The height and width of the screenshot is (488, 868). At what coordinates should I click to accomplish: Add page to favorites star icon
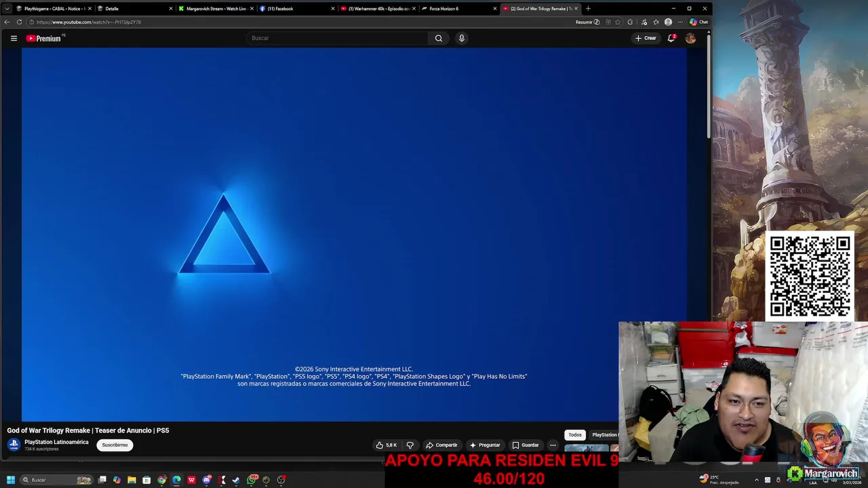click(618, 22)
